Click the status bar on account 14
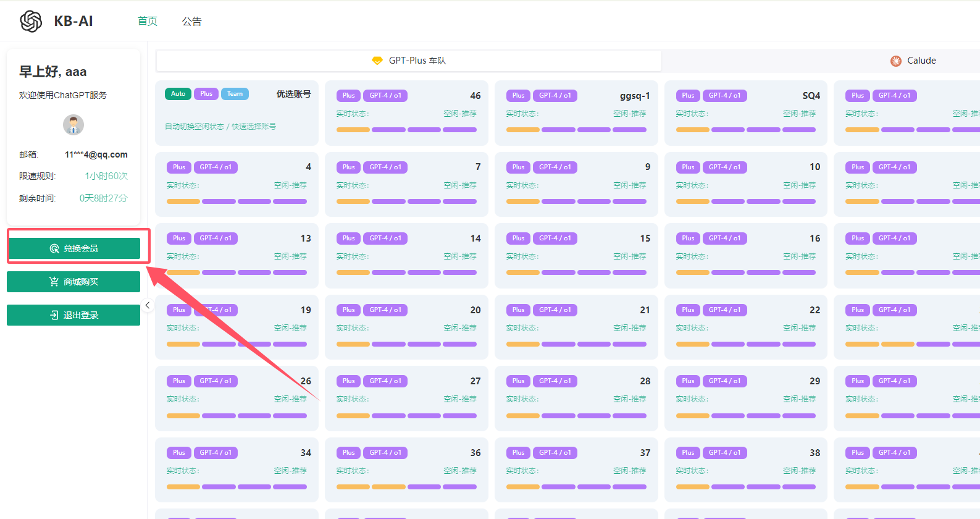 point(406,272)
